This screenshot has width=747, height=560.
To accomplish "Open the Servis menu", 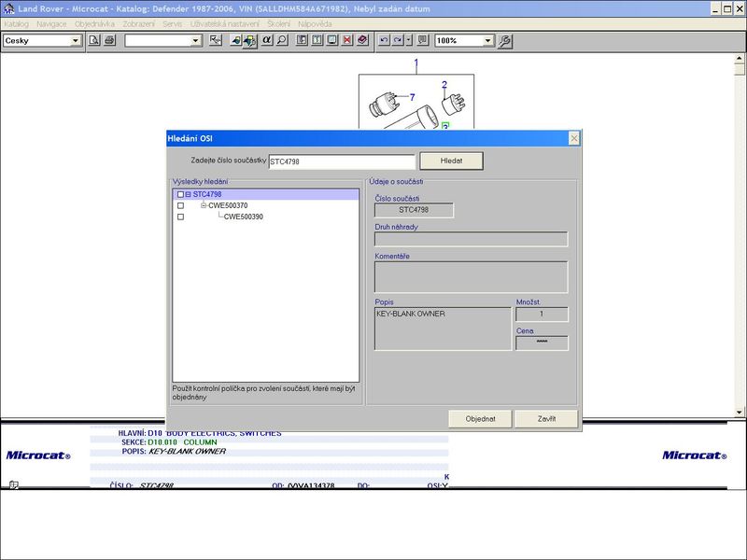I will click(x=172, y=23).
